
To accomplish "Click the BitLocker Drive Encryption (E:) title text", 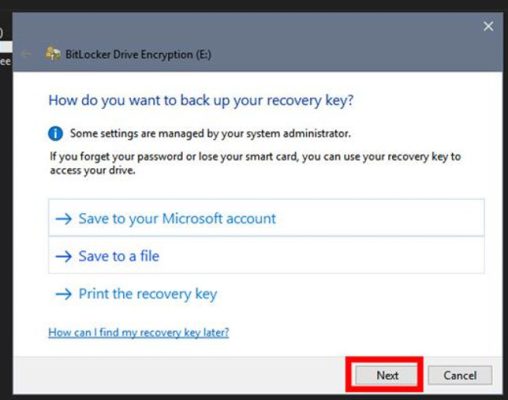I will pyautogui.click(x=138, y=54).
